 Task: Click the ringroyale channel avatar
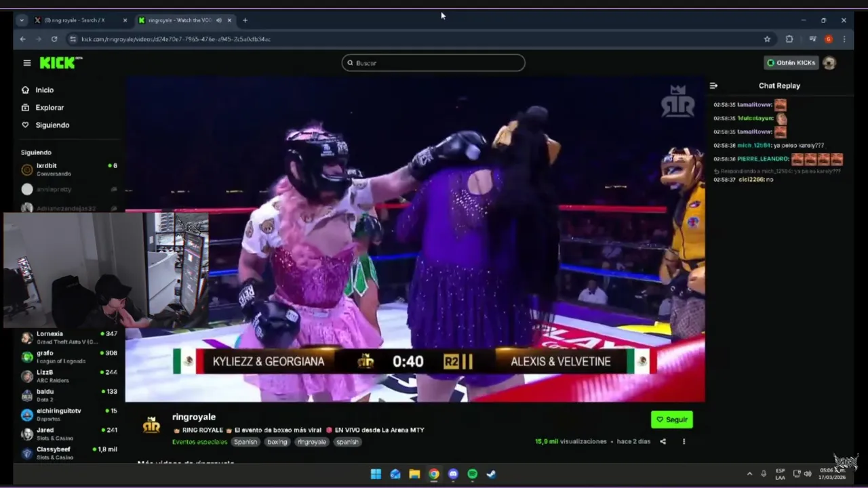pos(151,425)
